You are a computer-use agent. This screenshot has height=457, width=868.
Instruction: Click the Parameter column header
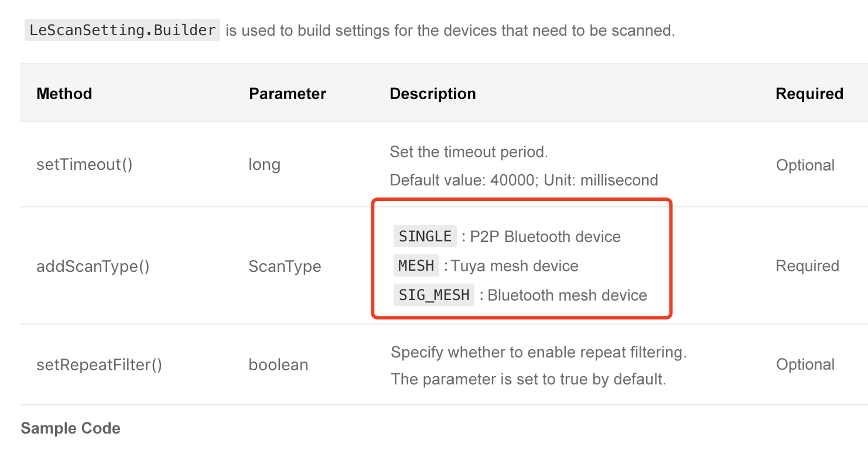pyautogui.click(x=288, y=94)
